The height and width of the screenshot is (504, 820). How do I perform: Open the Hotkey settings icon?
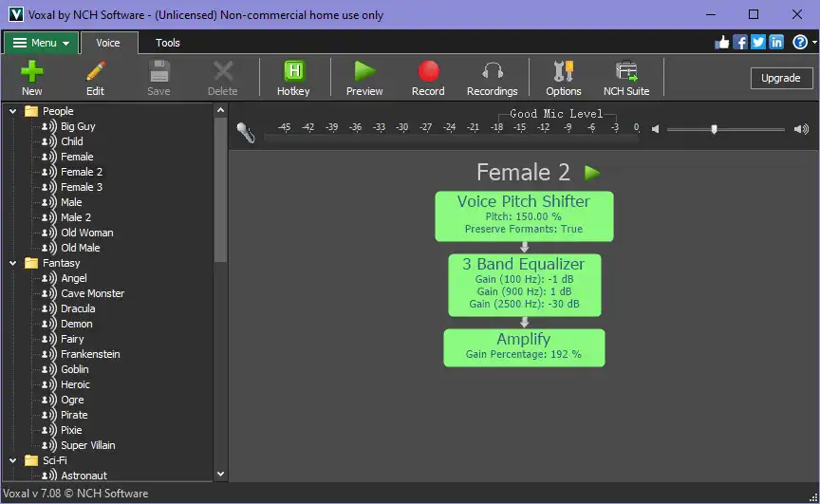tap(294, 71)
